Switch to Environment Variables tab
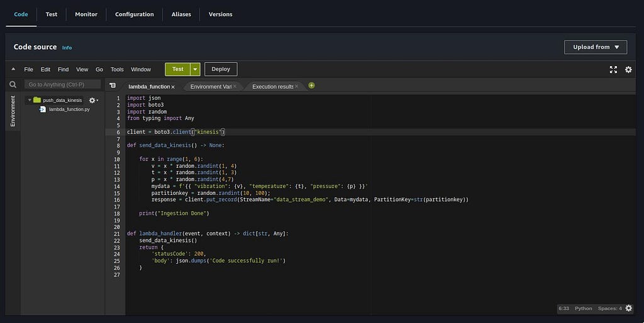Screen dimensions: 644x323 (211, 87)
